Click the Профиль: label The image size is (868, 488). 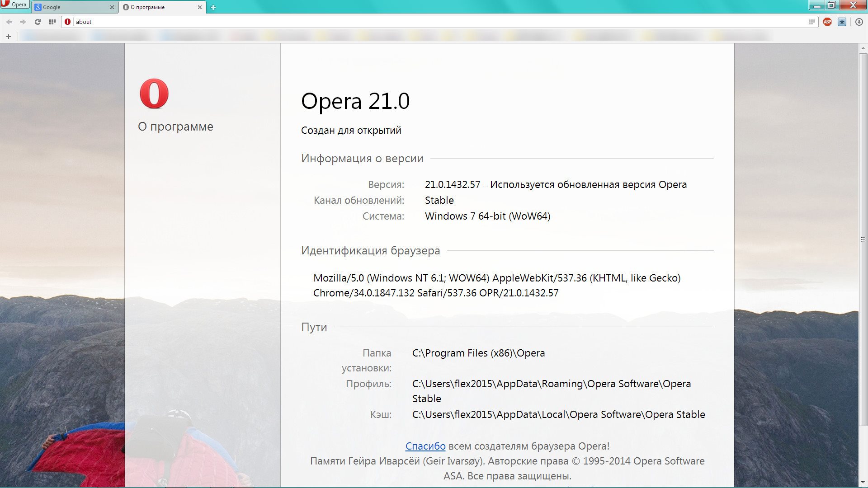[x=368, y=384]
